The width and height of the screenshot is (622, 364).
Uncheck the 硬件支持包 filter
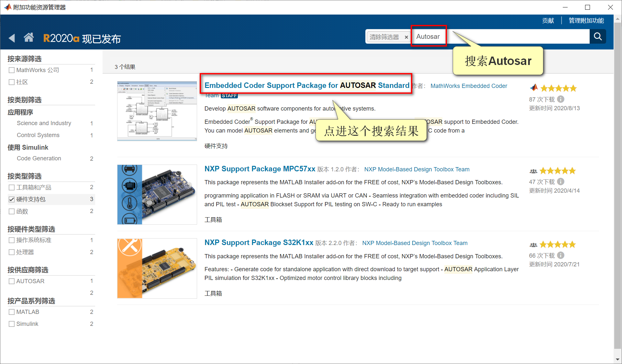point(12,199)
